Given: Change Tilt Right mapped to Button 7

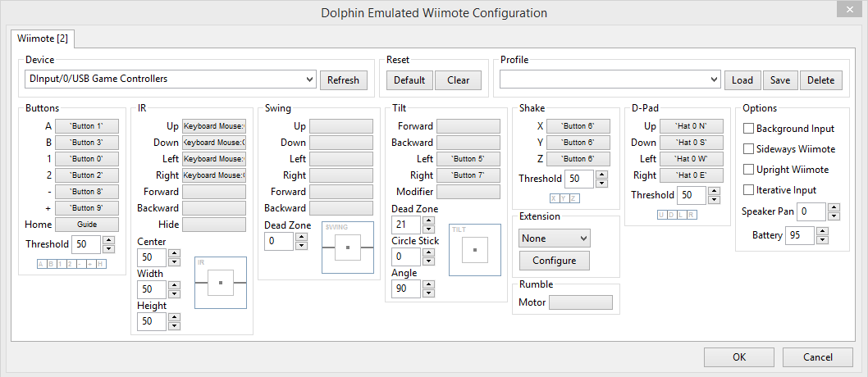Looking at the screenshot, I should (x=468, y=175).
